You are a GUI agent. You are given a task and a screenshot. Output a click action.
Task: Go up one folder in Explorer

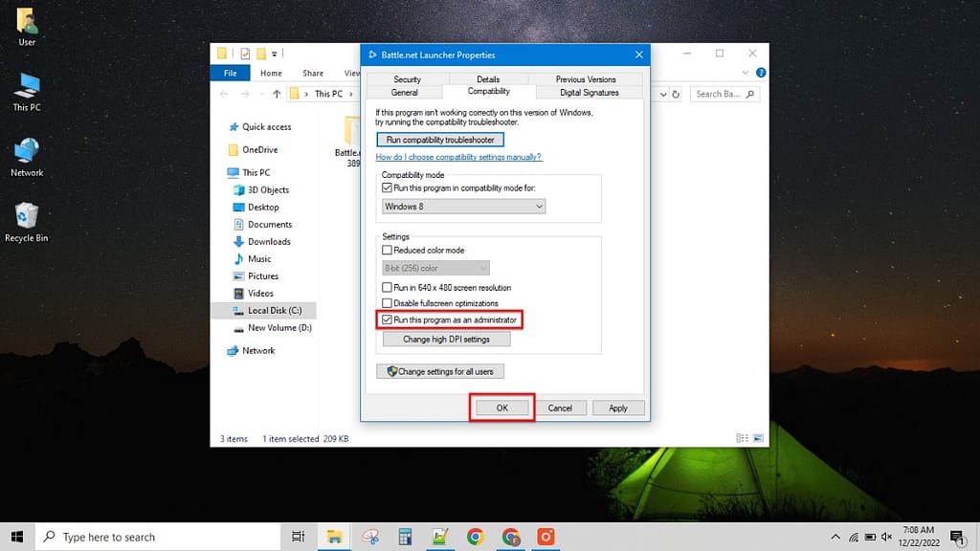[x=277, y=94]
